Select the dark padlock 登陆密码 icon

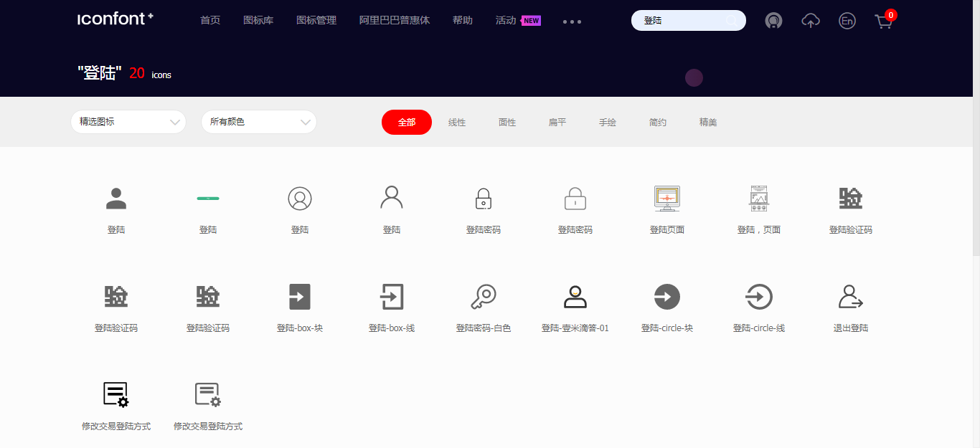coord(484,198)
